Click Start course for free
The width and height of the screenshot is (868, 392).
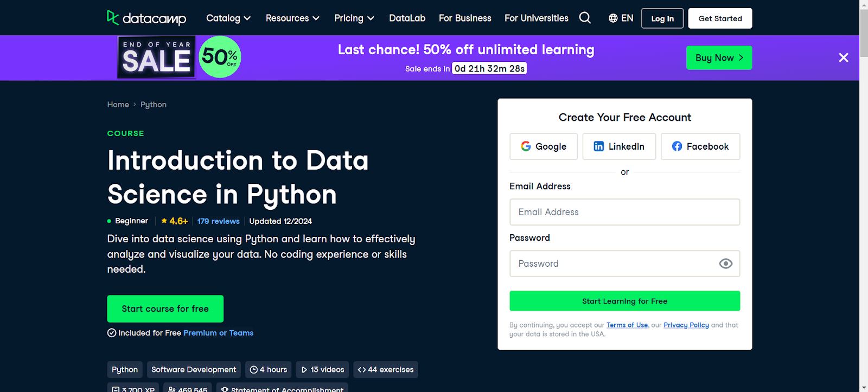[165, 309]
